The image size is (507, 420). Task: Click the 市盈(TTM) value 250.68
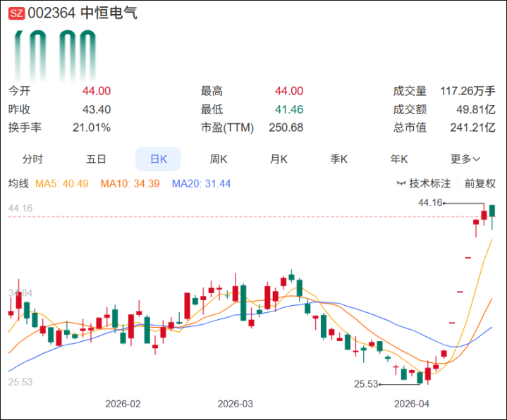tap(286, 128)
